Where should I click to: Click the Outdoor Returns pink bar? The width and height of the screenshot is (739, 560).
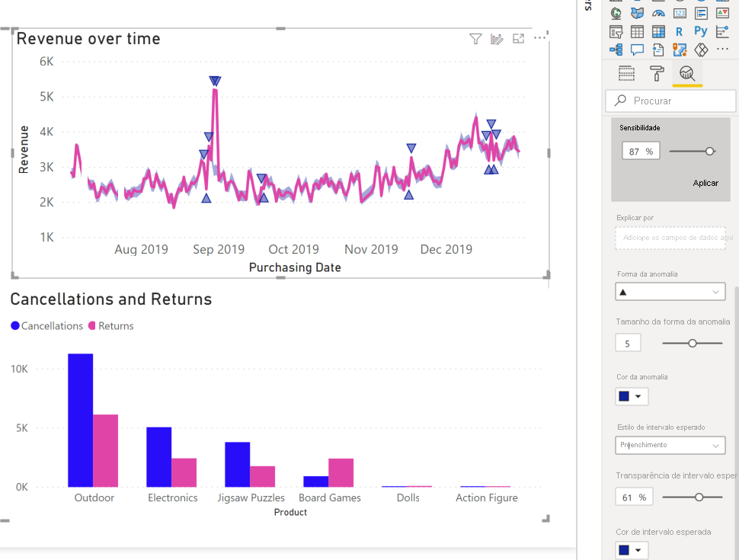pos(106,450)
